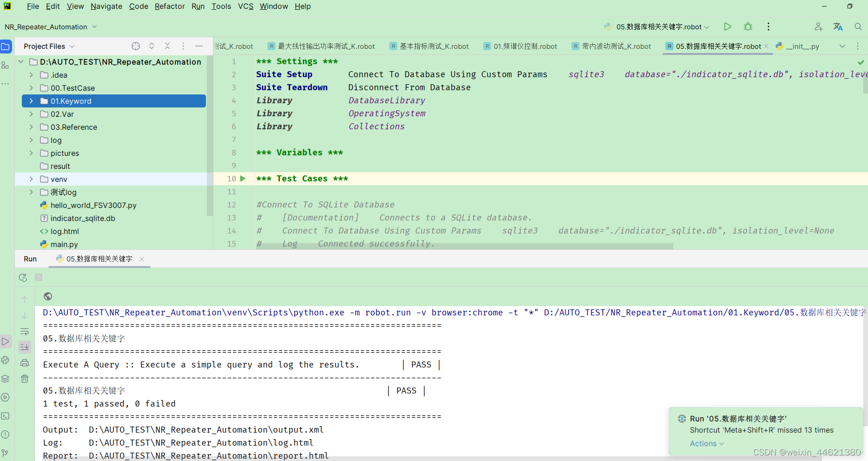Run the test case at line 10 gutter arrow
The image size is (868, 461).
coord(242,179)
